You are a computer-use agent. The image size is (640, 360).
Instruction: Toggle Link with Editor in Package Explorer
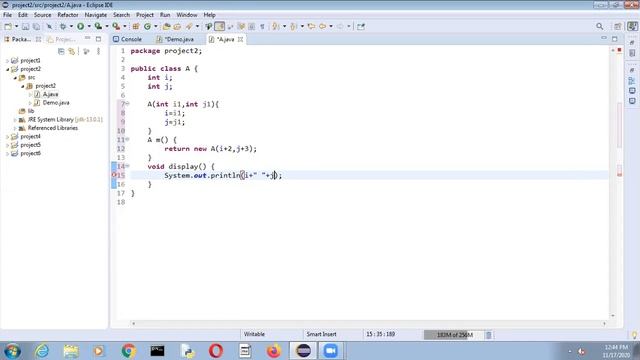pyautogui.click(x=72, y=51)
